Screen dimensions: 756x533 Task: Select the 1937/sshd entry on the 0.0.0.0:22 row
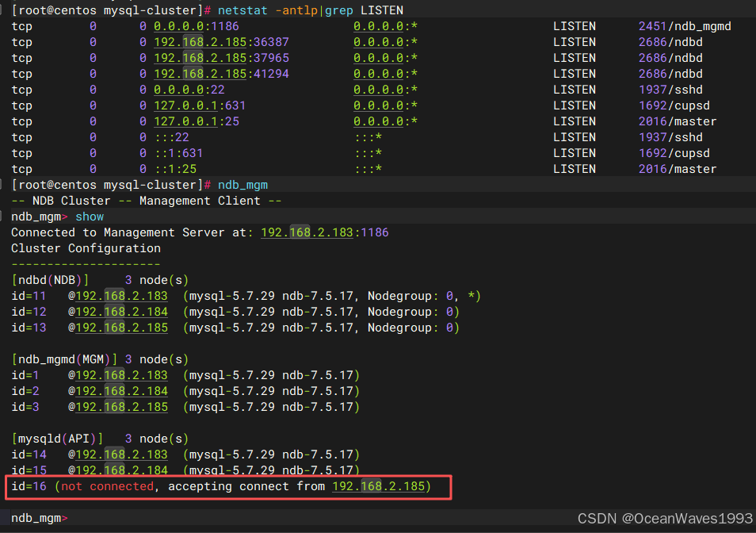coord(670,90)
